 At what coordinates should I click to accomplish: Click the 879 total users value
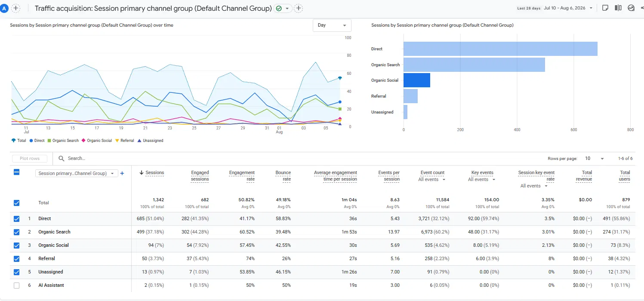coord(626,200)
